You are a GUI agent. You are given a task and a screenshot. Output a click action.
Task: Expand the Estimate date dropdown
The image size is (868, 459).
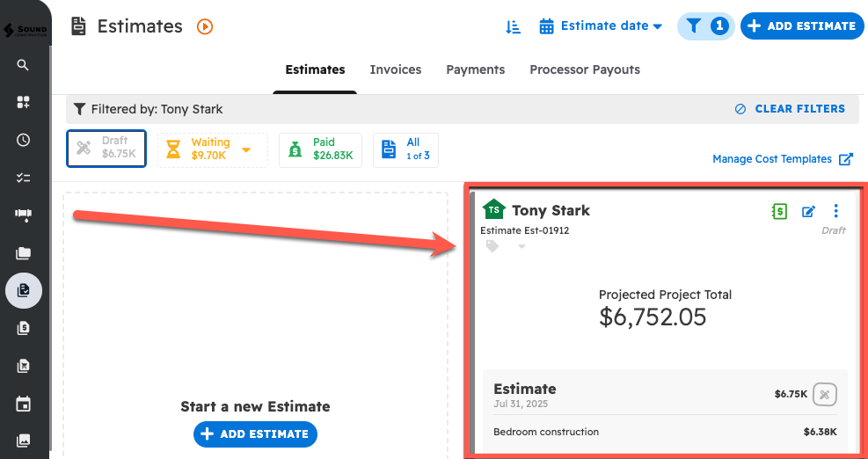coord(602,26)
